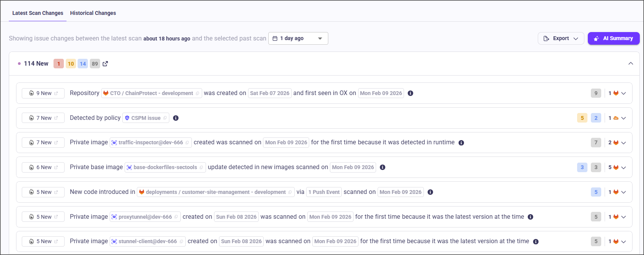Click the 1 Push Event tag
Image resolution: width=644 pixels, height=255 pixels.
coord(324,192)
